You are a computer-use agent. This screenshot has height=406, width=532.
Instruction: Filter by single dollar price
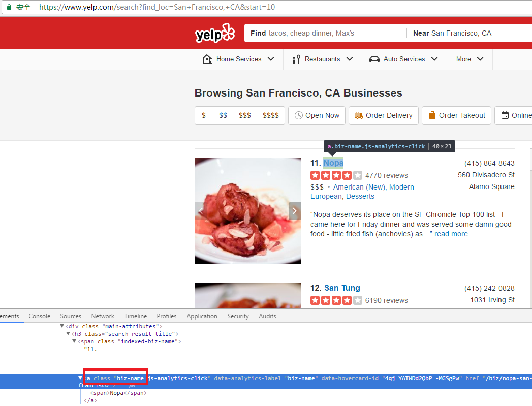(x=204, y=116)
